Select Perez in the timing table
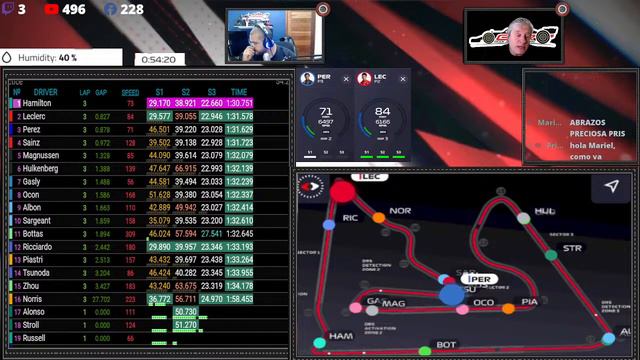The height and width of the screenshot is (360, 640). click(31, 129)
